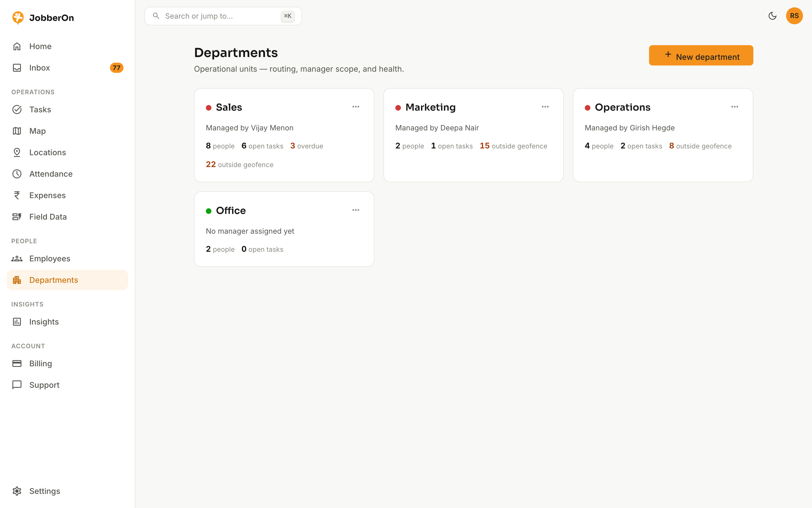The width and height of the screenshot is (812, 508).
Task: Open Settings in the sidebar
Action: point(67,491)
